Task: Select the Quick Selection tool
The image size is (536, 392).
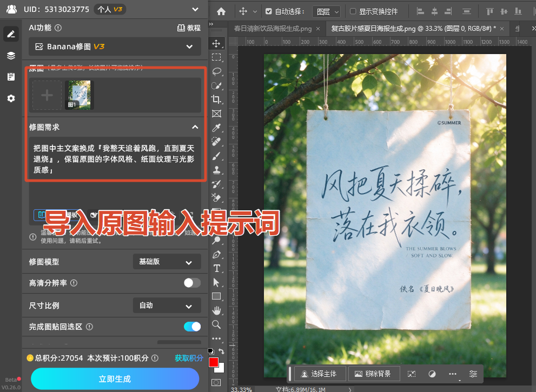Action: (217, 85)
